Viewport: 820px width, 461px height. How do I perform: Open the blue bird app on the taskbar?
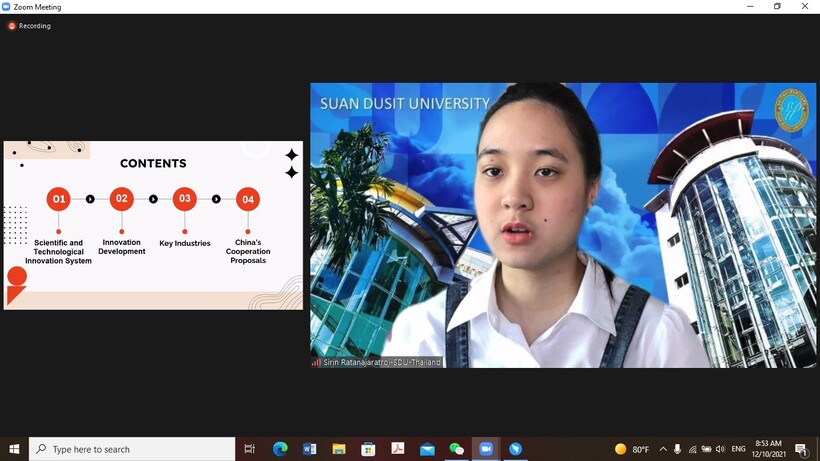tap(516, 449)
